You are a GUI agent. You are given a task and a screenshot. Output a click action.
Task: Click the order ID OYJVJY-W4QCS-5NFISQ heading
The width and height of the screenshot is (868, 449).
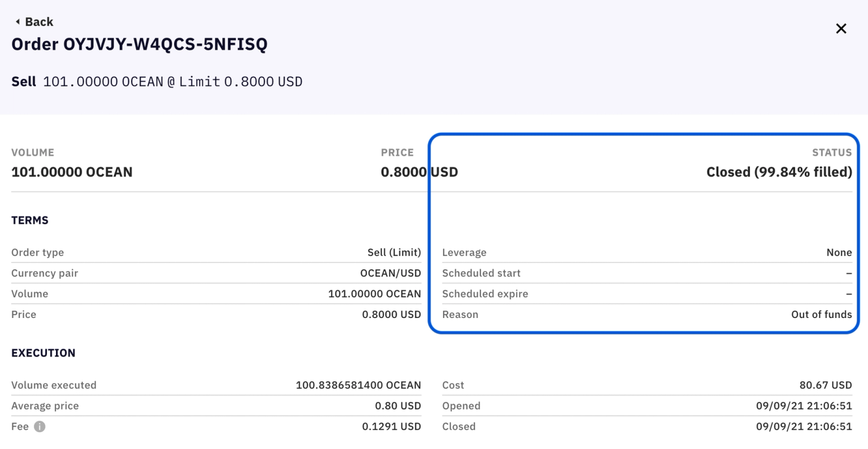pos(140,44)
